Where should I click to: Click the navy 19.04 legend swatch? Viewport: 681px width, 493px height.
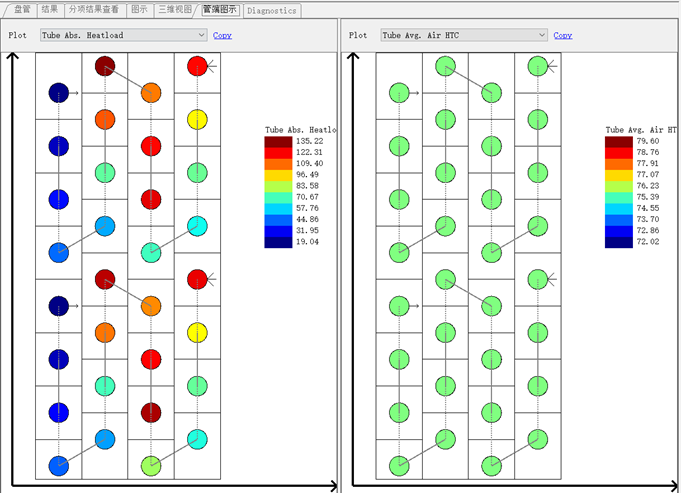click(278, 242)
